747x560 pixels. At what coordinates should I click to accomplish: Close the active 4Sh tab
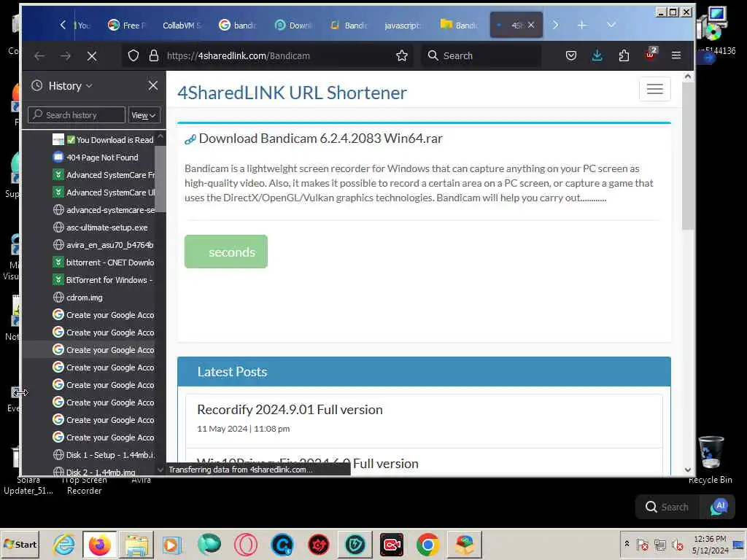pos(531,26)
